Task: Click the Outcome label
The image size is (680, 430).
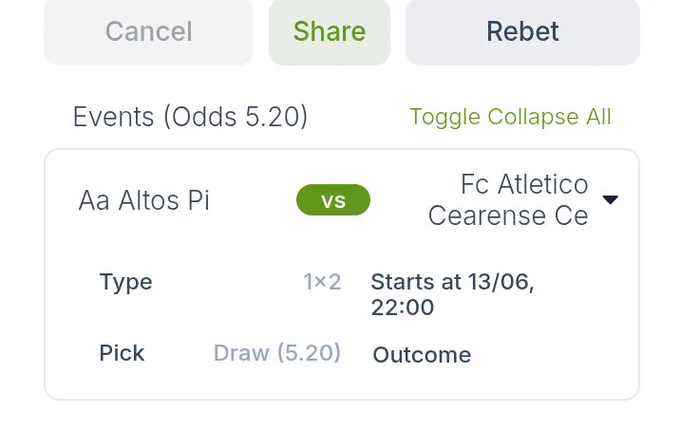Action: (422, 355)
